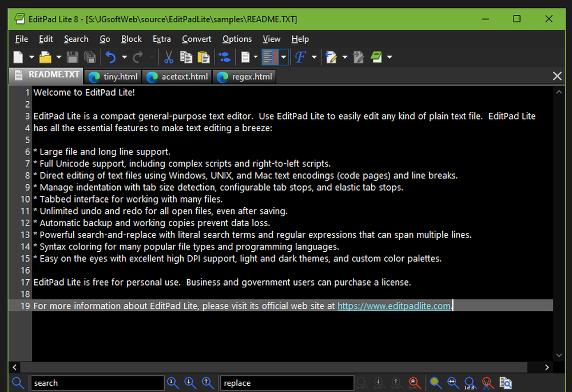This screenshot has width=572, height=392.
Task: Switch to the regex.html tab
Action: 244,77
